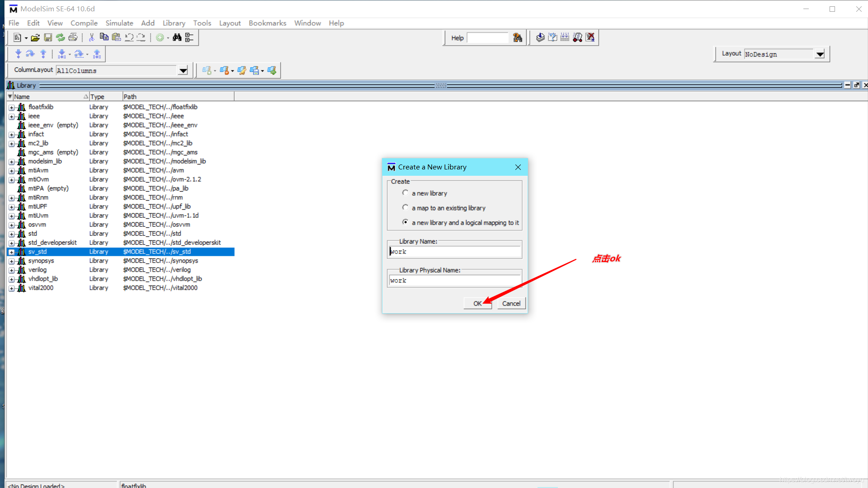
Task: Open the Bookmarks menu
Action: [267, 23]
